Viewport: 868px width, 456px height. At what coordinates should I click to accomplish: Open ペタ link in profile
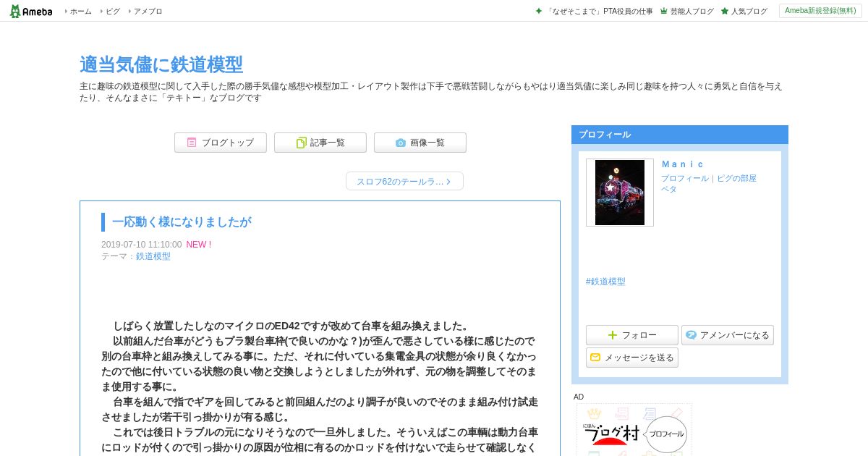[668, 189]
